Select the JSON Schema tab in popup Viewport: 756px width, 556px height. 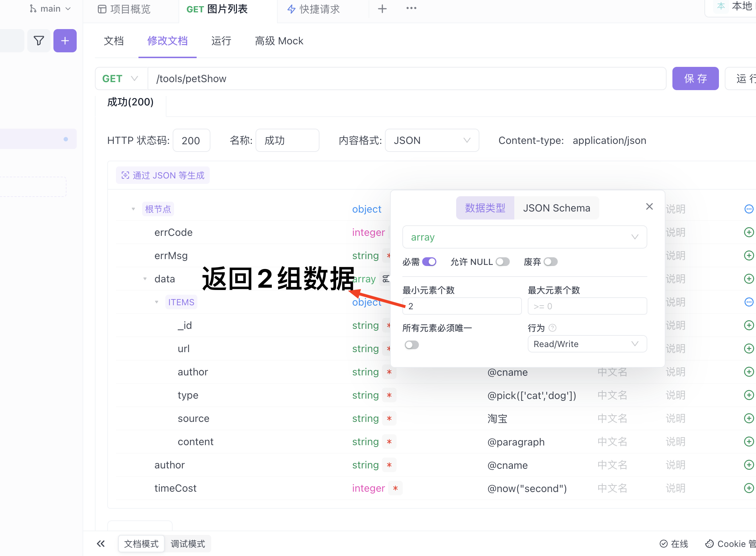tap(556, 208)
